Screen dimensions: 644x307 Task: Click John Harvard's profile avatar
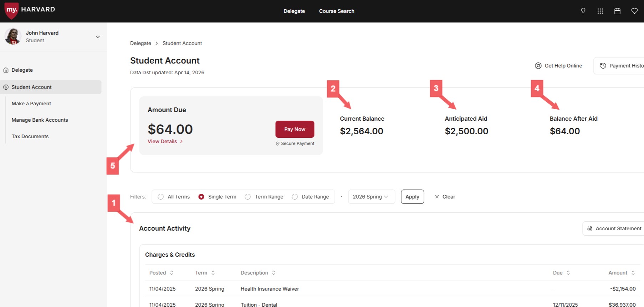pyautogui.click(x=13, y=36)
